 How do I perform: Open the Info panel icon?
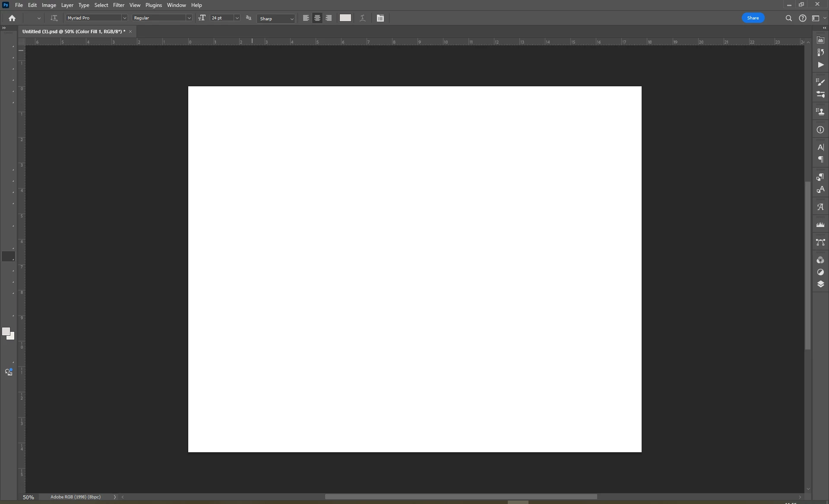[820, 130]
